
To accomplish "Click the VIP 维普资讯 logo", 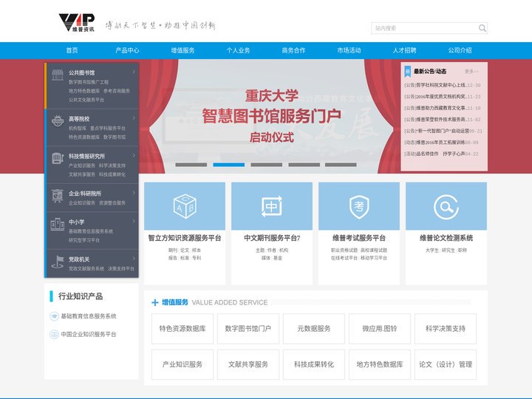I will coord(77,22).
